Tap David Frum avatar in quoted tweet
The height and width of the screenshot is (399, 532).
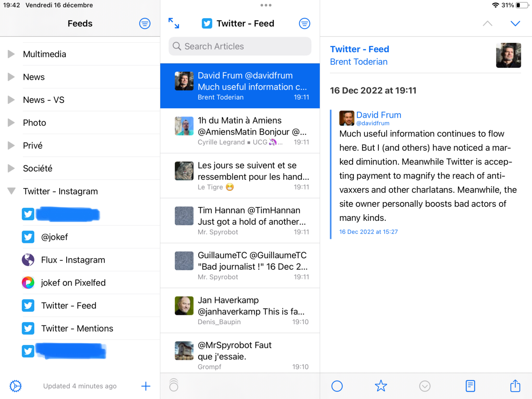(347, 118)
